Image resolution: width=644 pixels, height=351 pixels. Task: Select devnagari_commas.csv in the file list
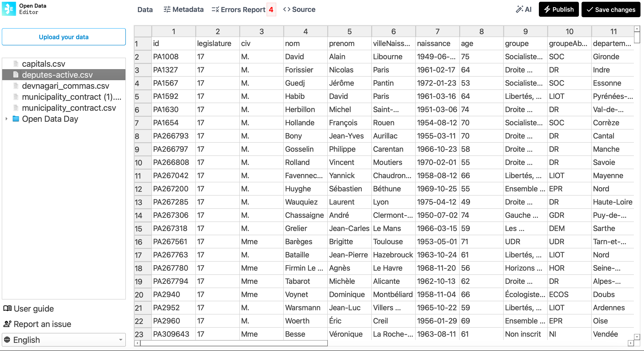pyautogui.click(x=64, y=86)
